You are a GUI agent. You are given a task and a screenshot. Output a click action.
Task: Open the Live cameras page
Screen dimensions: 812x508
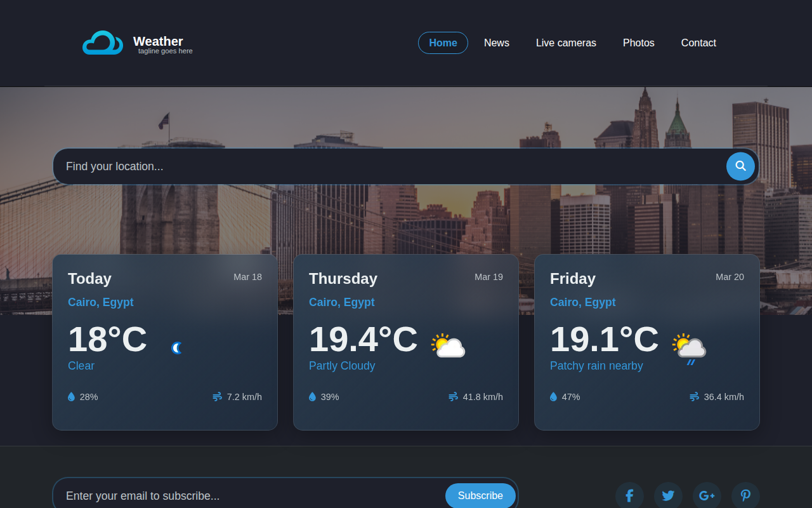click(x=566, y=43)
